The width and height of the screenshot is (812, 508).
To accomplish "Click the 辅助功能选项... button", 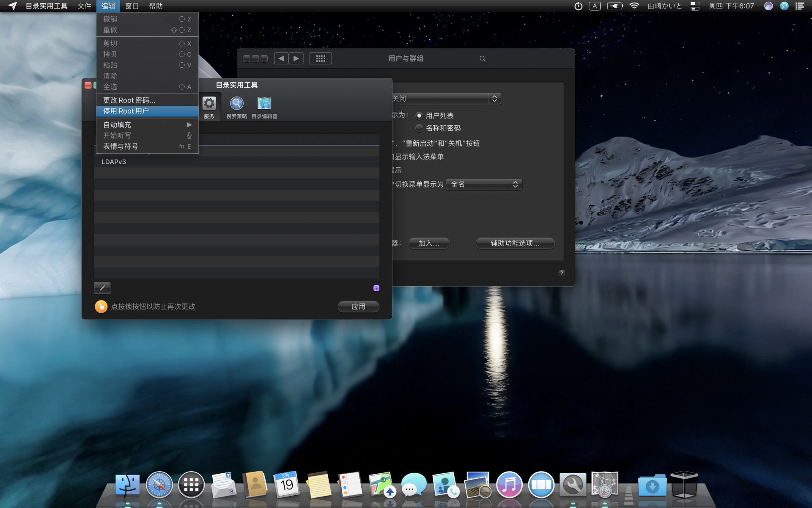I will 515,243.
